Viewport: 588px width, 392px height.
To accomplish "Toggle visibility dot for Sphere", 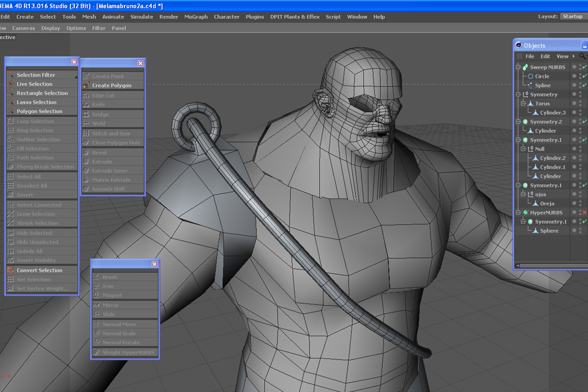I will click(574, 230).
